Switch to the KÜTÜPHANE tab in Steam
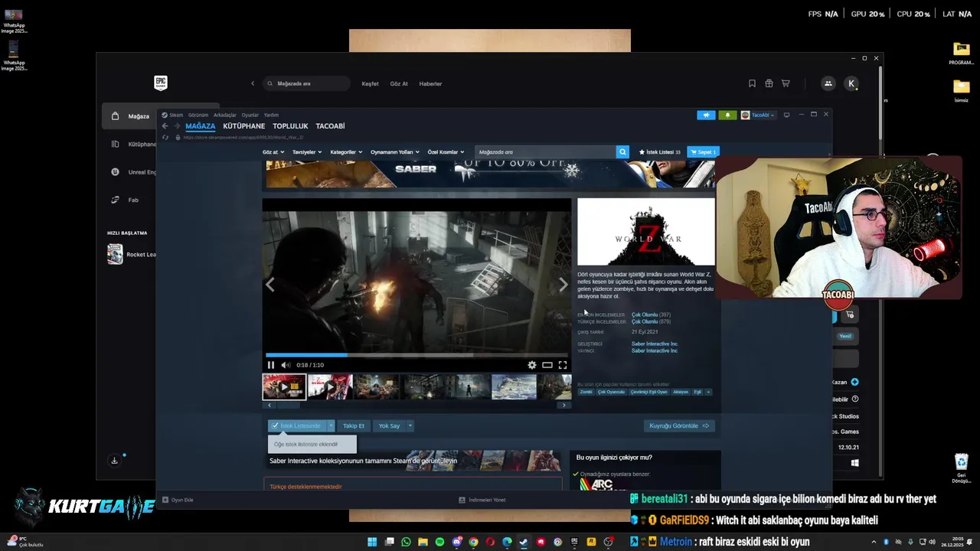980x551 pixels. click(243, 126)
